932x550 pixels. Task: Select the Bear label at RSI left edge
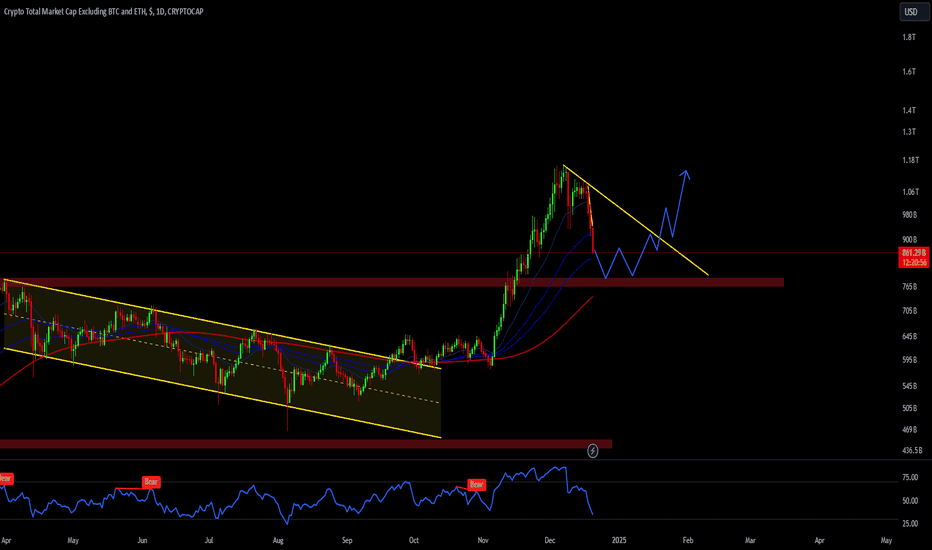click(x=5, y=478)
